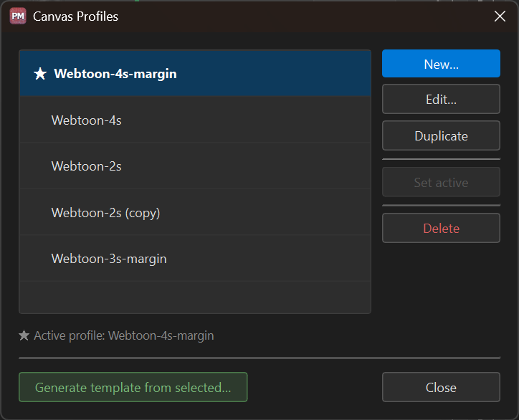Click the Close button at bottom
Image resolution: width=519 pixels, height=420 pixels.
[x=441, y=387]
